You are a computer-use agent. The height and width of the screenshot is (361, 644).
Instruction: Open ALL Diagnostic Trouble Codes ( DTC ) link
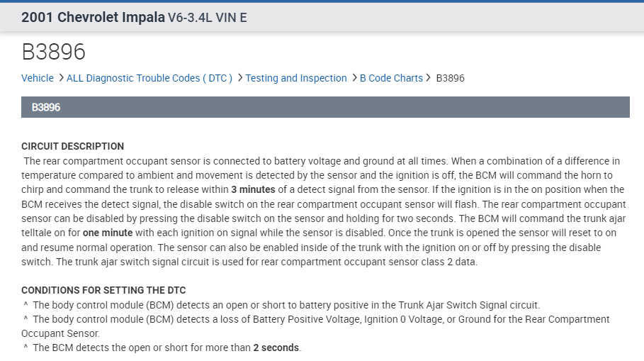(149, 78)
